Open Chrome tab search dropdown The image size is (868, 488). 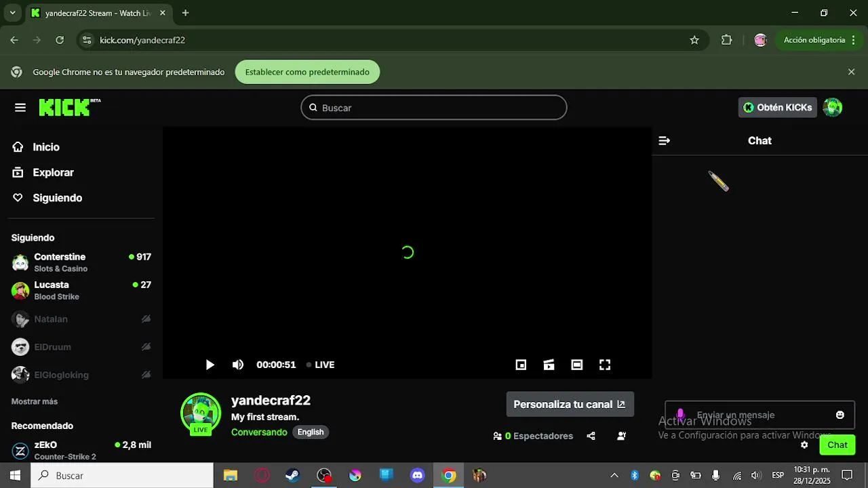click(x=12, y=13)
